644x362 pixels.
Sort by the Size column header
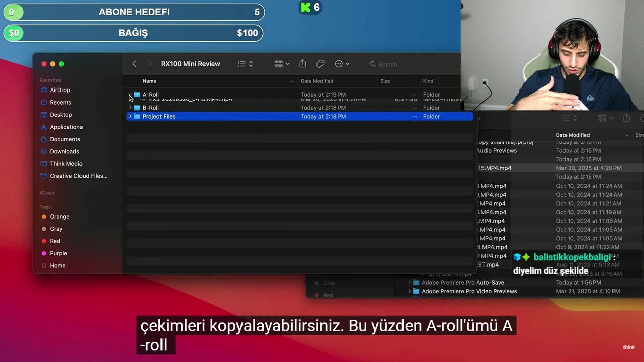(x=385, y=81)
